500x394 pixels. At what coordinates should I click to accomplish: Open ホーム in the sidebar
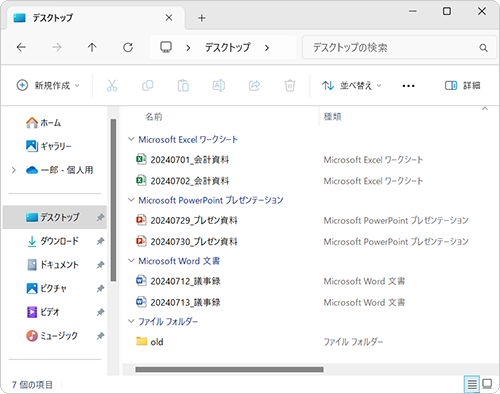[43, 123]
